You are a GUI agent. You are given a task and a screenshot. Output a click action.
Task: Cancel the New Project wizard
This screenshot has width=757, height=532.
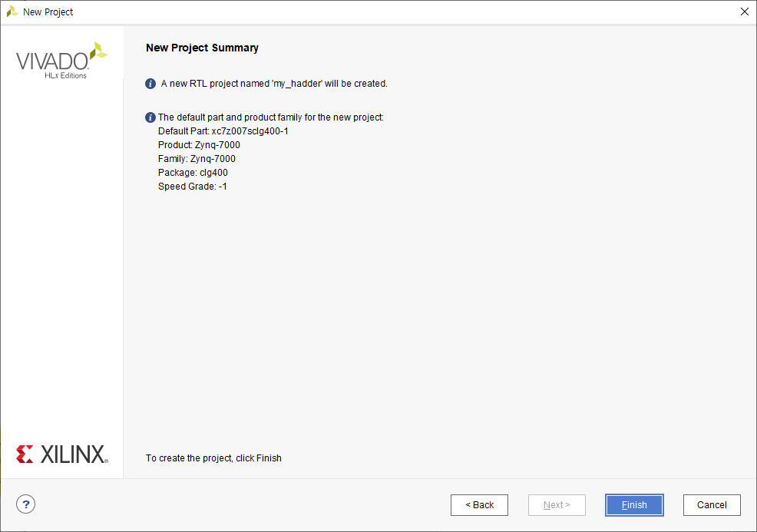pyautogui.click(x=712, y=505)
